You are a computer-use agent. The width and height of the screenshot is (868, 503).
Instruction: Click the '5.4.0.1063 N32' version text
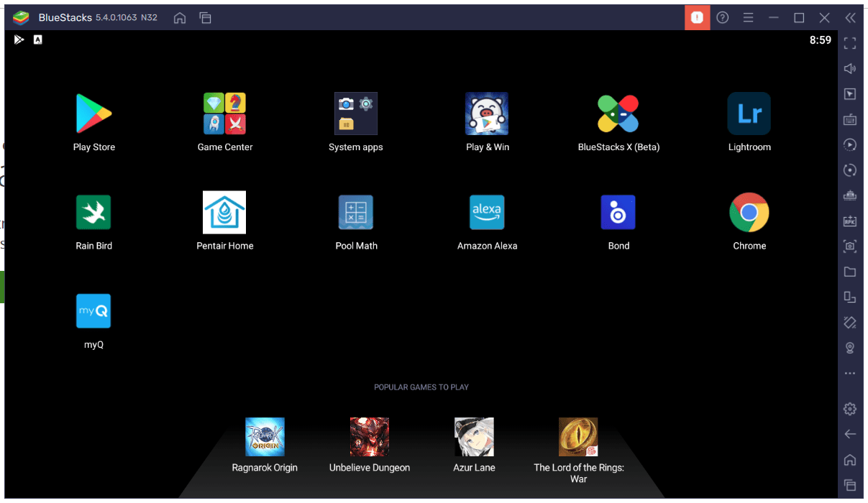[127, 17]
